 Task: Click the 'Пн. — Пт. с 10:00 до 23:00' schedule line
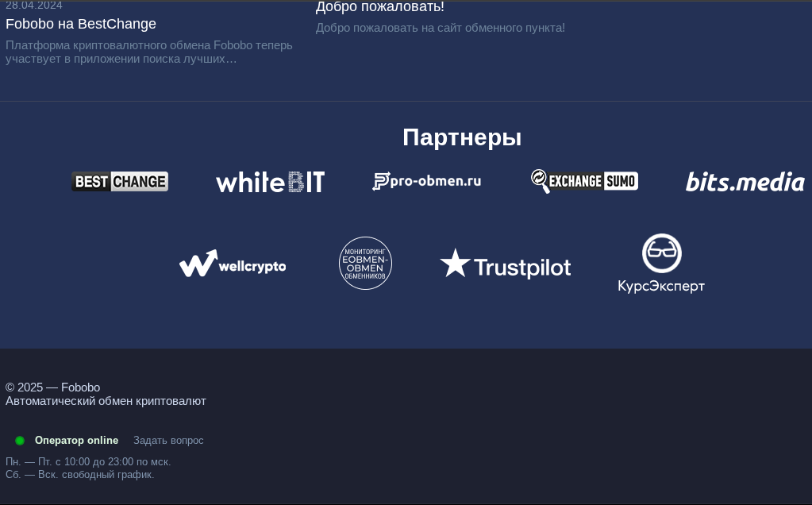[x=88, y=461]
